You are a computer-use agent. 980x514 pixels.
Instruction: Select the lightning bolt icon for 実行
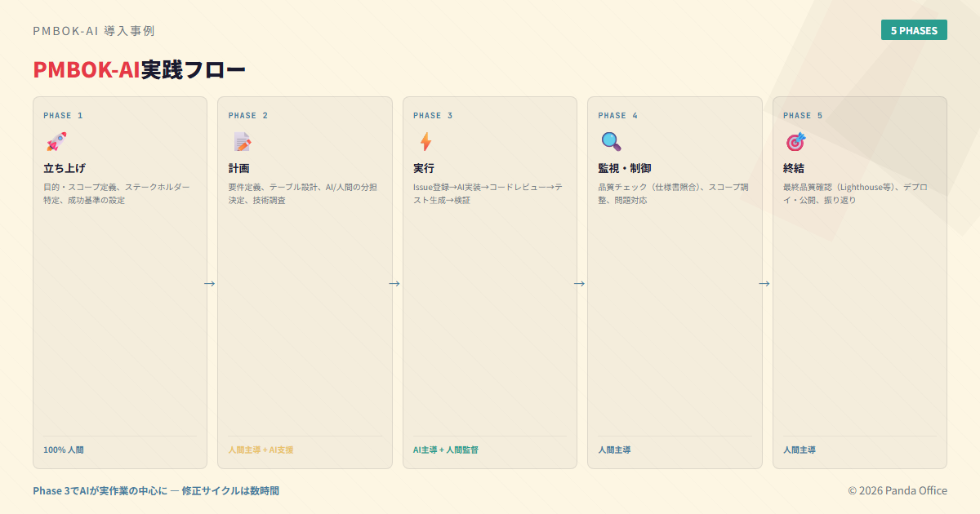pos(425,142)
